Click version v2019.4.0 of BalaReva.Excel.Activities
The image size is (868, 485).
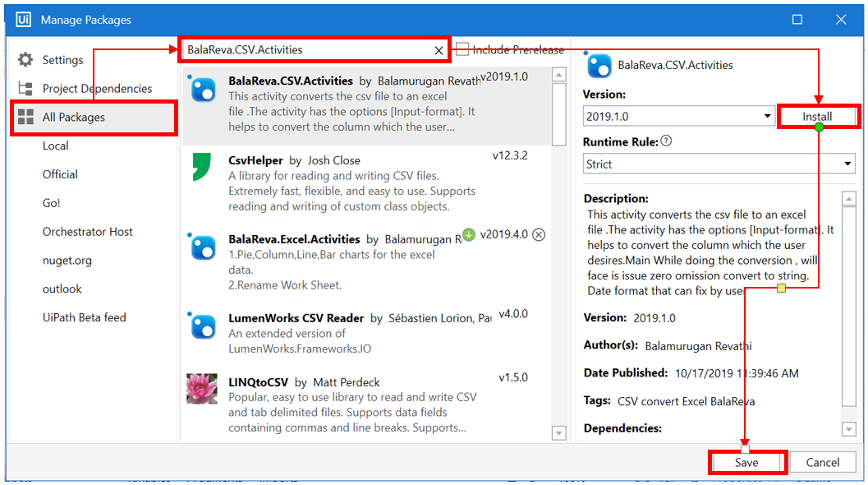pyautogui.click(x=503, y=234)
